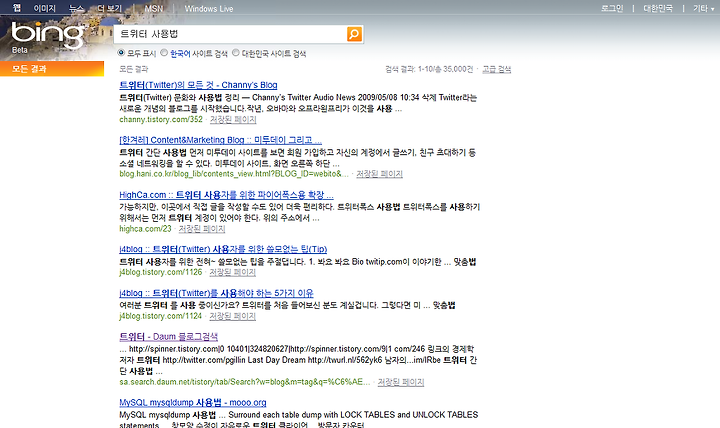This screenshot has height=428, width=720.
Task: Select the 모두 표시 radio button
Action: pos(121,53)
